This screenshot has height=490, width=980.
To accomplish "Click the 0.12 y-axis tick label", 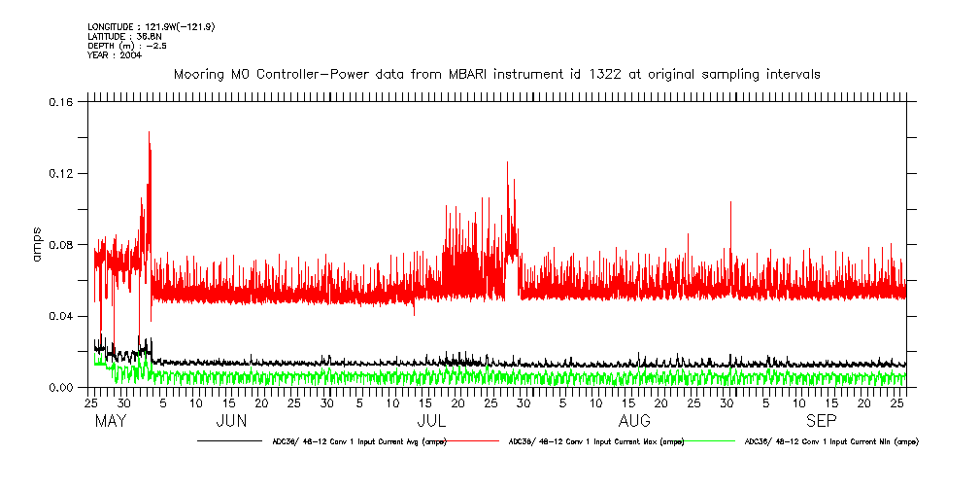I will pyautogui.click(x=62, y=173).
